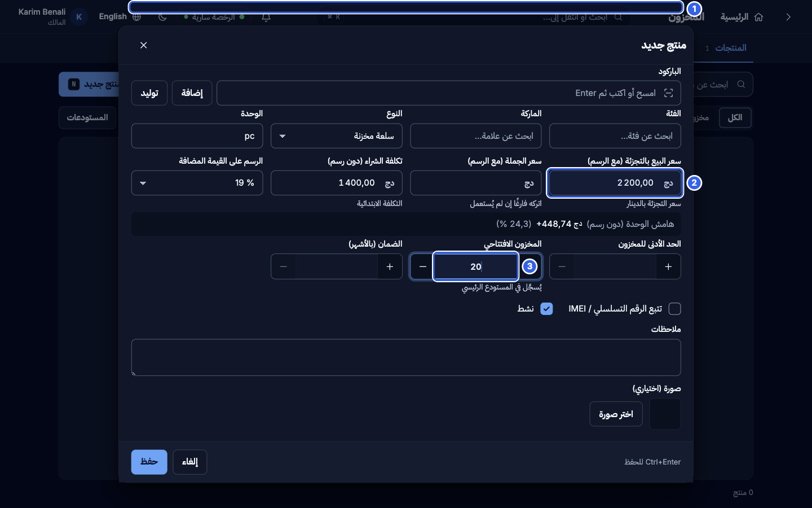Click the magnifier icon in the background products search
This screenshot has width=812, height=508.
[x=742, y=85]
